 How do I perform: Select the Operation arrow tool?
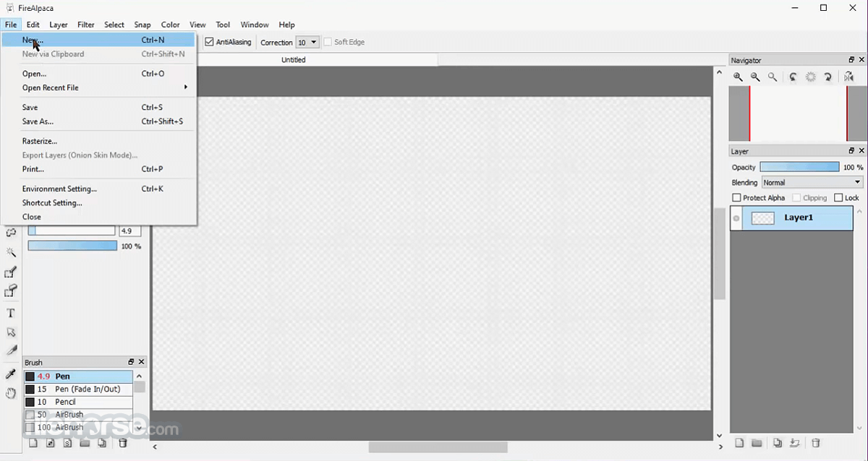(x=11, y=332)
